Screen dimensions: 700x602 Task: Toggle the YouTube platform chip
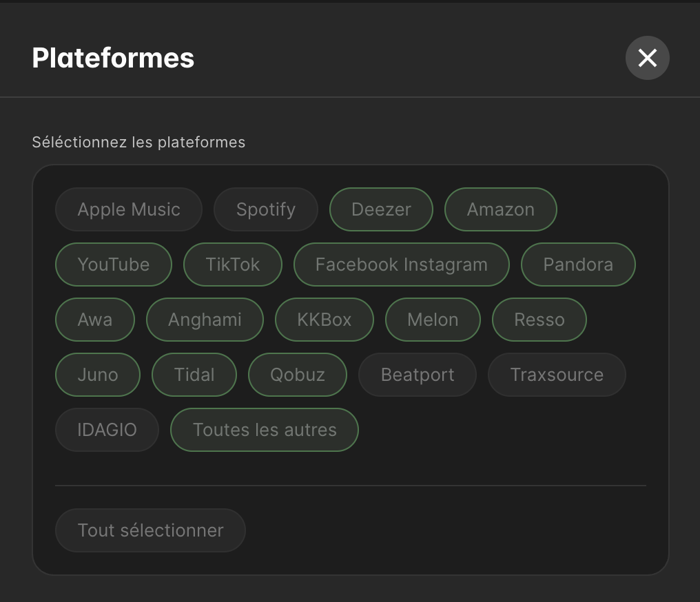(x=114, y=264)
